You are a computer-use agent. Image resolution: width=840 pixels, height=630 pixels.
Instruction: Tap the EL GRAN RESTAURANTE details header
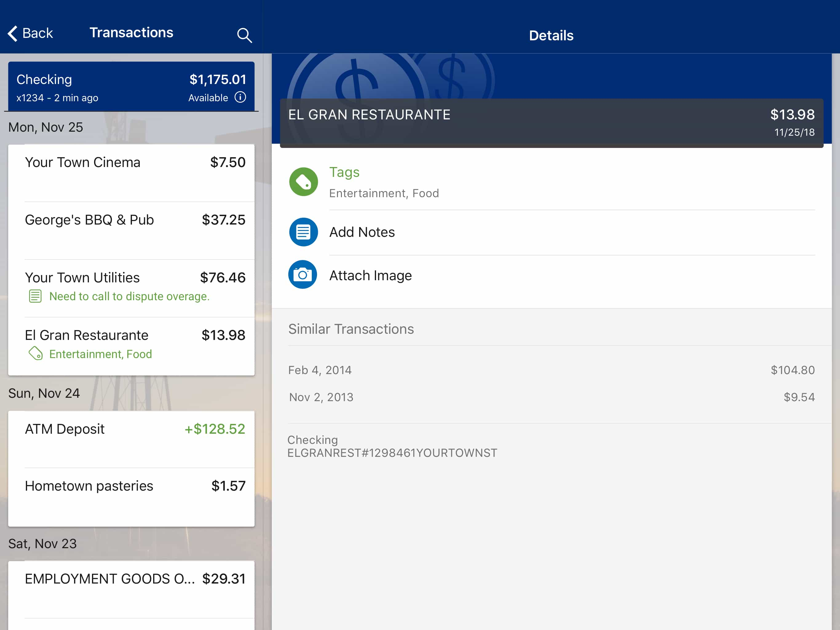pyautogui.click(x=552, y=123)
